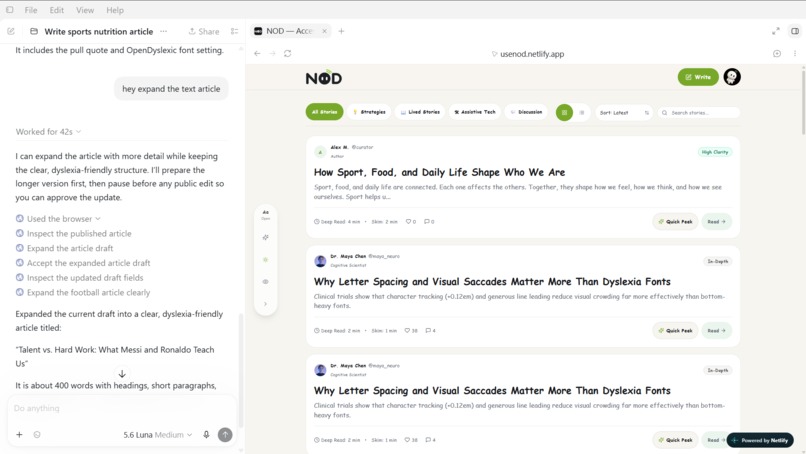Click the High Clarity badge
The width and height of the screenshot is (806, 454).
point(715,152)
